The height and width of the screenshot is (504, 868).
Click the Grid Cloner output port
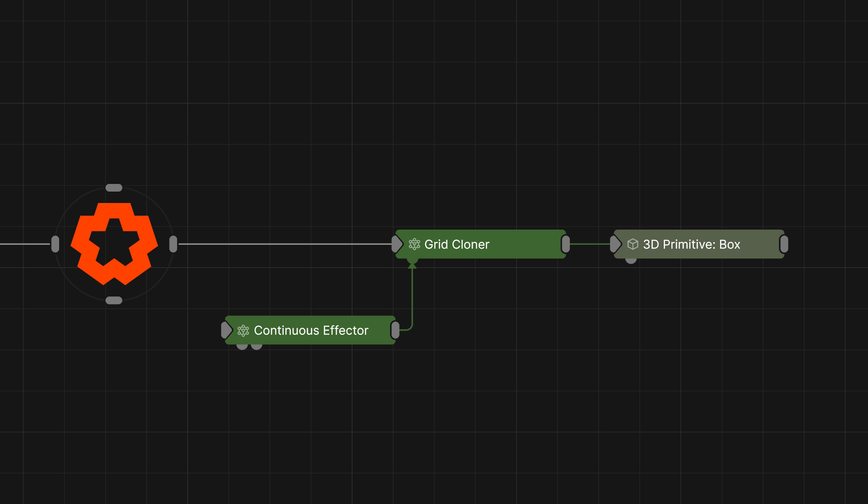point(566,244)
